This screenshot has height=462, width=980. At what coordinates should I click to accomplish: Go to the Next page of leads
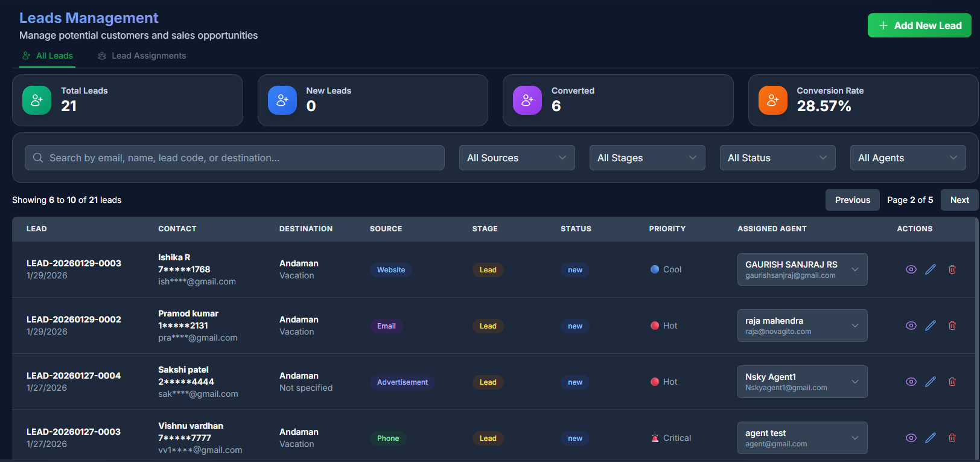click(x=959, y=200)
